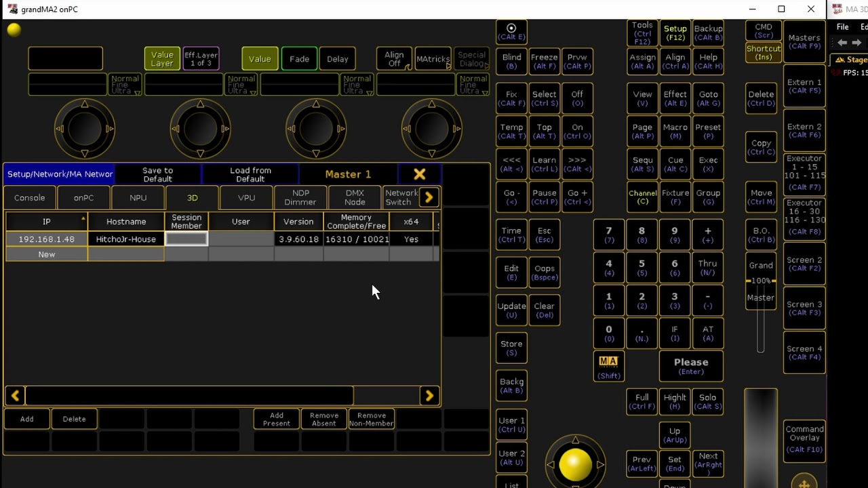Toggle Eff. Layer 1 of 3
This screenshot has height=488, width=868.
coord(201,59)
